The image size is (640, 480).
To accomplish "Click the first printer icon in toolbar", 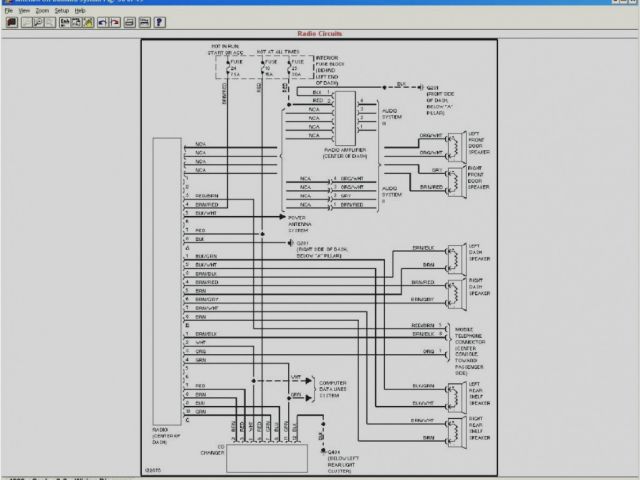I will tap(130, 22).
